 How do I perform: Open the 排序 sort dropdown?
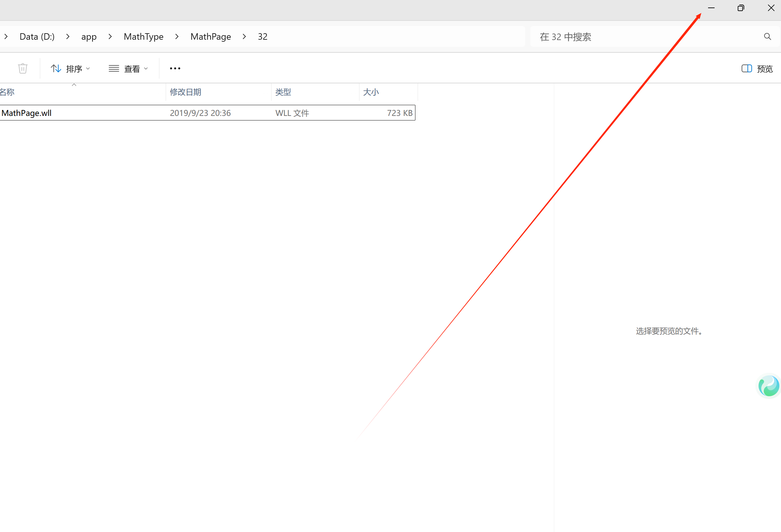[70, 69]
